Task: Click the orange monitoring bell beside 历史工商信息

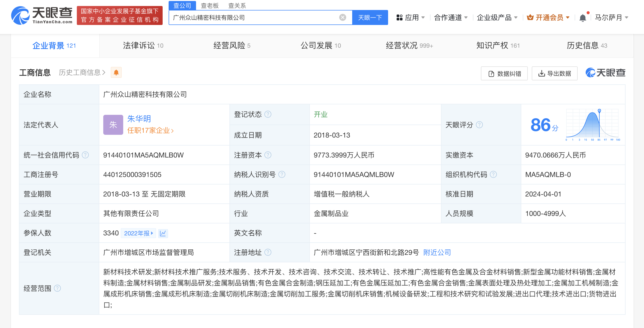Action: pyautogui.click(x=116, y=73)
